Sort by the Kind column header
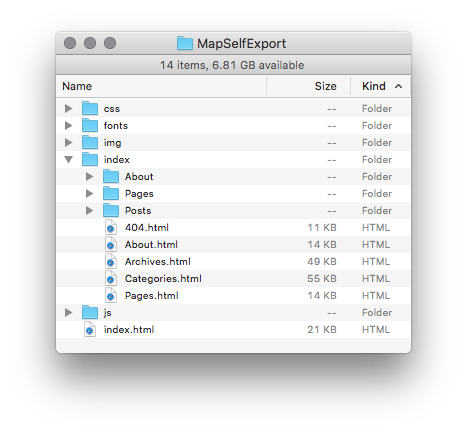 pyautogui.click(x=381, y=86)
